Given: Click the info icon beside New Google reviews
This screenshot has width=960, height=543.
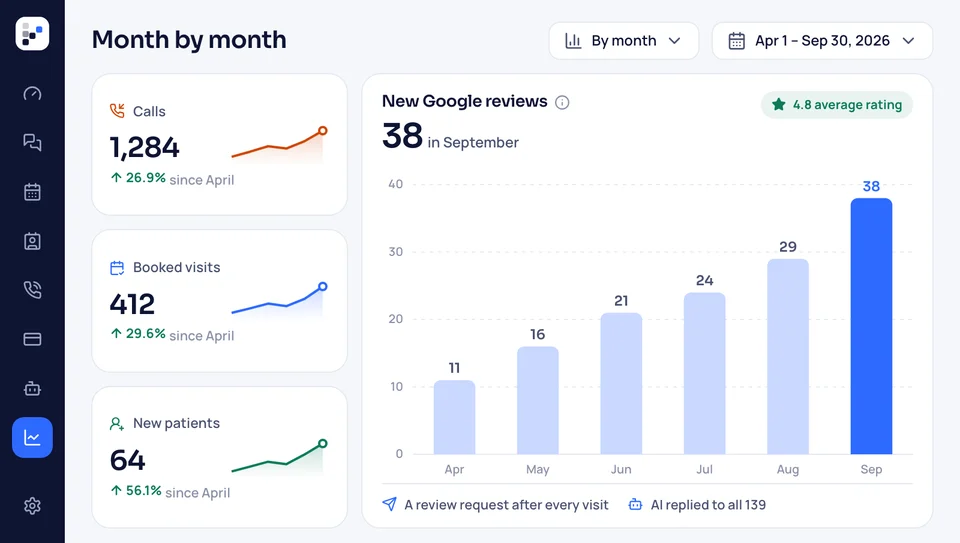Looking at the screenshot, I should click(562, 102).
